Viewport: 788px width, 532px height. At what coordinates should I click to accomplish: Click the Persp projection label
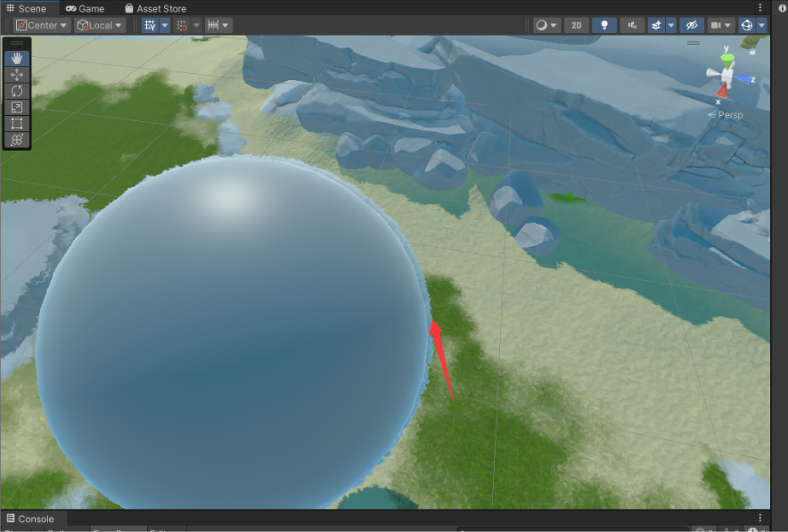coord(726,115)
